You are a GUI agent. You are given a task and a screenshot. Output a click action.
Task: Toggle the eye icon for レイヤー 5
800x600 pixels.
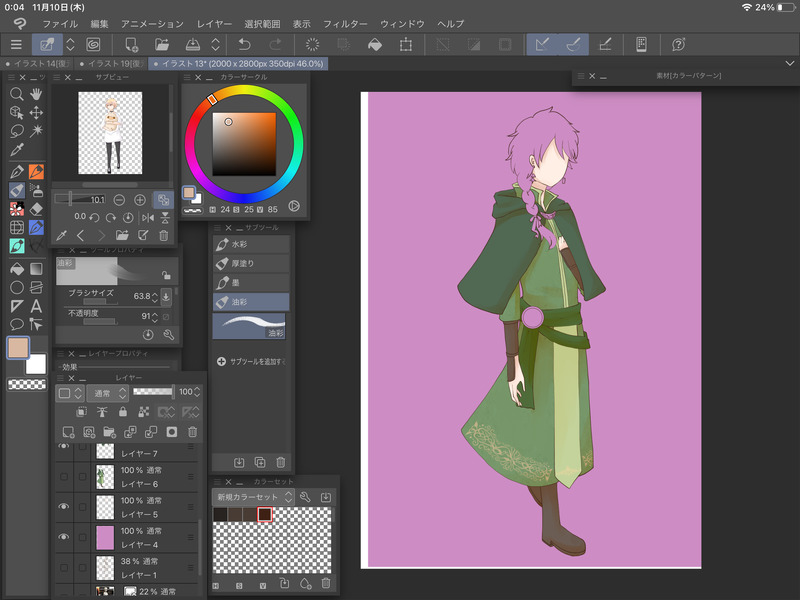[x=64, y=507]
